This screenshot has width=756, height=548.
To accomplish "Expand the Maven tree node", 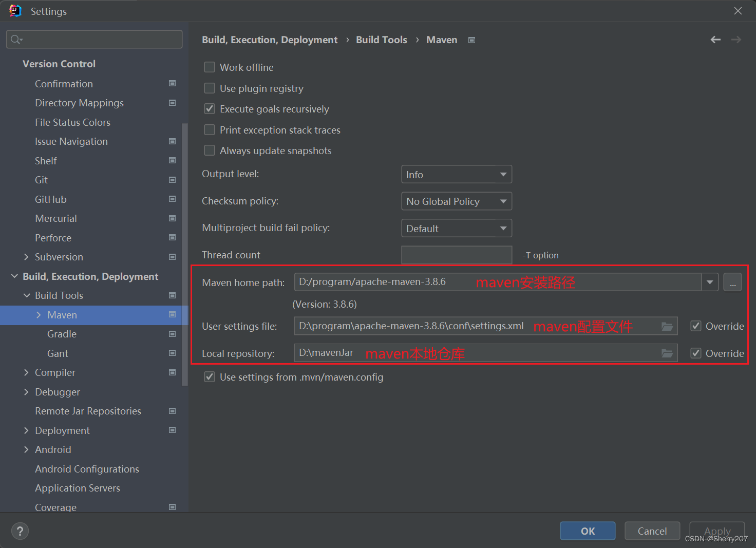I will point(39,315).
